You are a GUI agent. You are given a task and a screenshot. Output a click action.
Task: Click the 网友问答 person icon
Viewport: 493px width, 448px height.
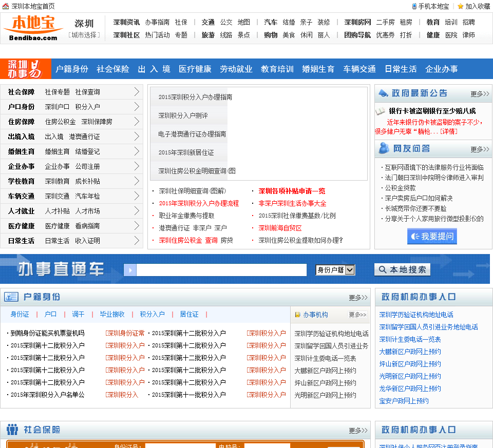384,148
